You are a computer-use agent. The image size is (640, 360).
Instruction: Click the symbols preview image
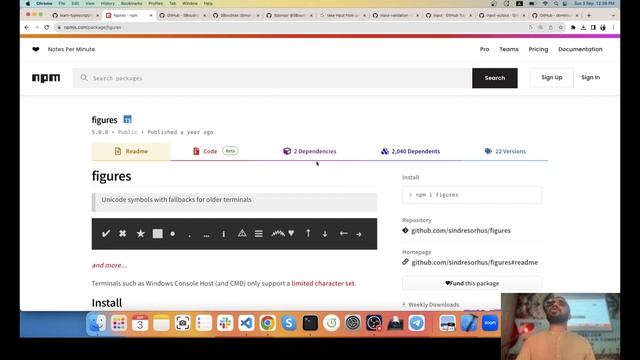tap(234, 234)
